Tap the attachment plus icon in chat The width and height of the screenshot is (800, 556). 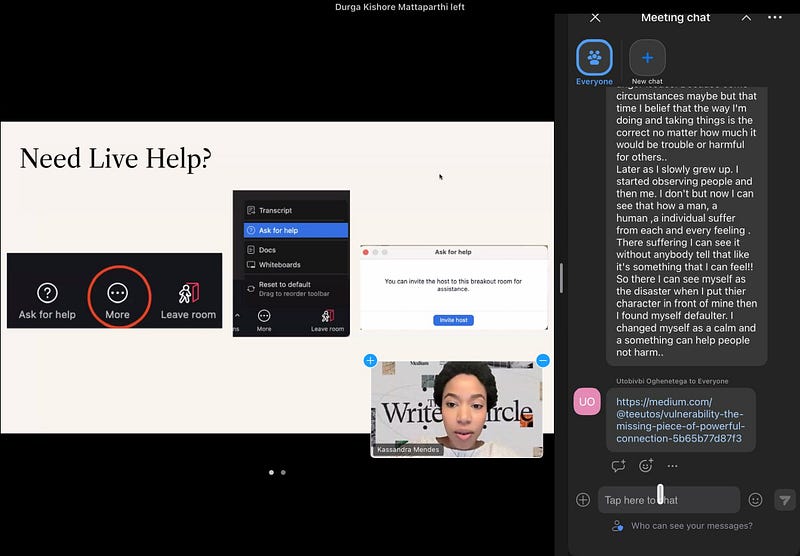[583, 499]
